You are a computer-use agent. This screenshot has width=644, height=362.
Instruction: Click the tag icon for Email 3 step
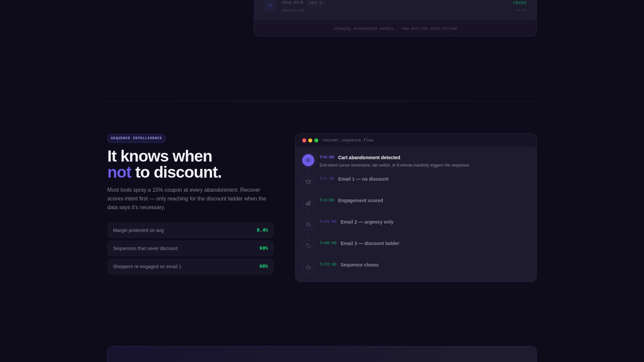pos(308,246)
